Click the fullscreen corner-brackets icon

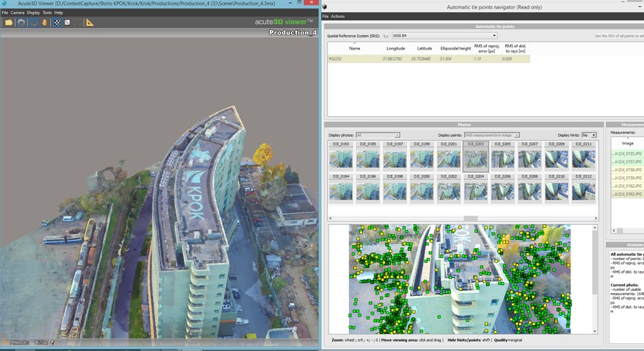(77, 23)
